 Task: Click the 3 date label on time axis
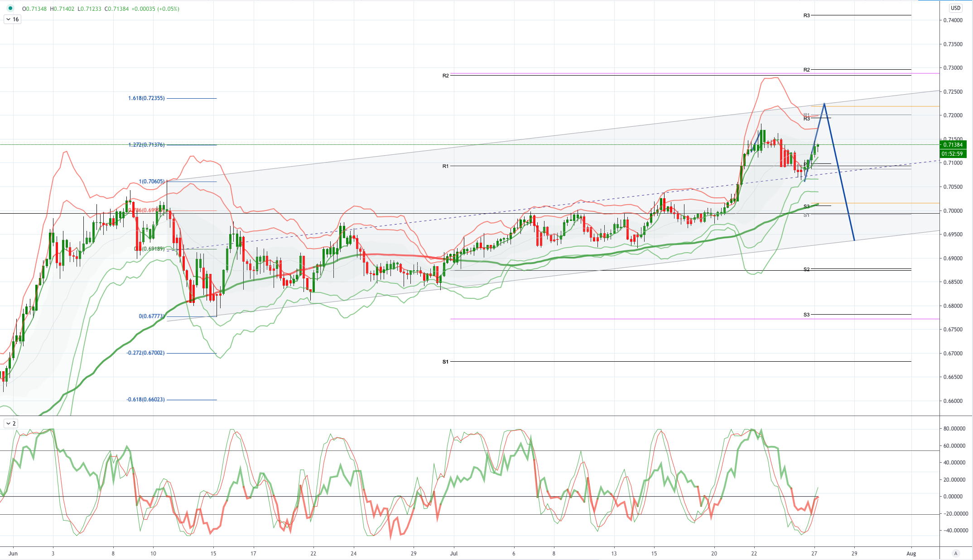[x=53, y=553]
